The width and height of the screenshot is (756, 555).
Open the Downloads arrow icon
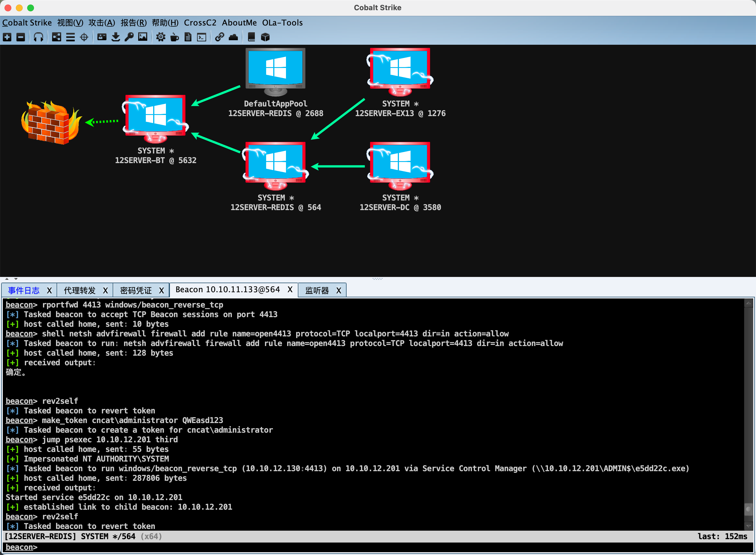116,37
